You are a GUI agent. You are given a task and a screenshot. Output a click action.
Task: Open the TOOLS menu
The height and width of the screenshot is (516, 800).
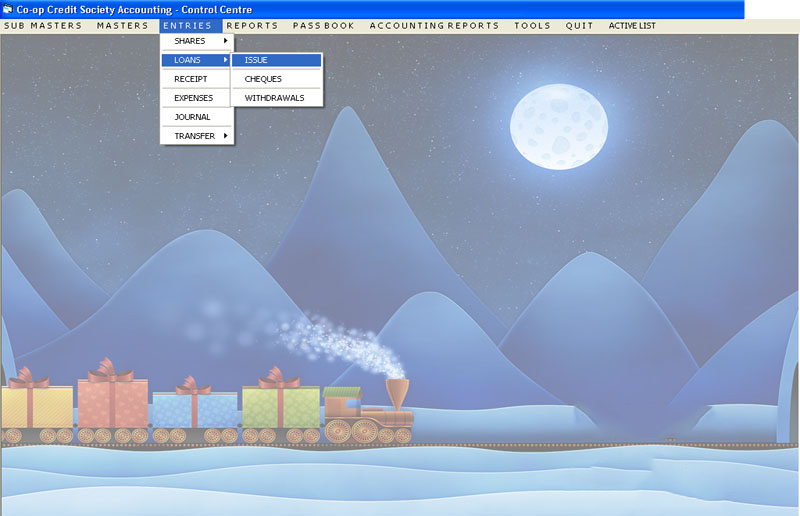pyautogui.click(x=532, y=25)
